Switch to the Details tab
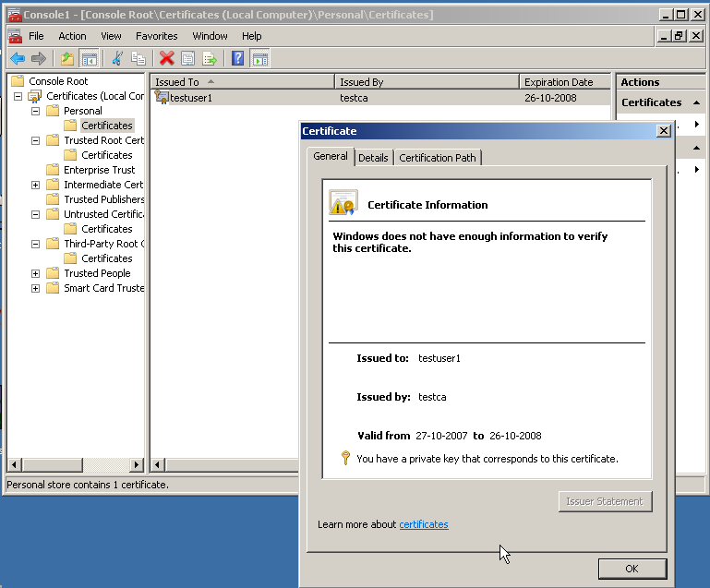710x588 pixels. click(x=373, y=158)
